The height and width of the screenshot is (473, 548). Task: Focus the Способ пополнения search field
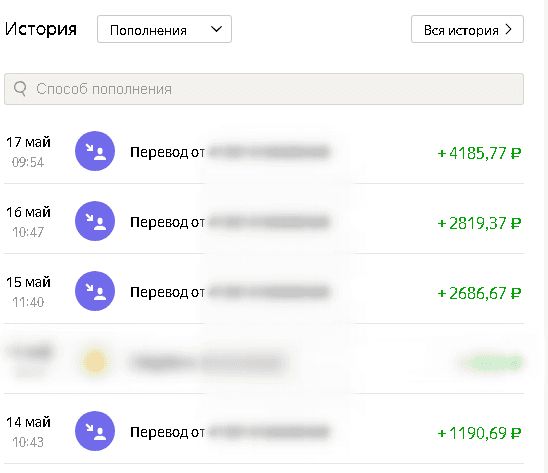(264, 89)
